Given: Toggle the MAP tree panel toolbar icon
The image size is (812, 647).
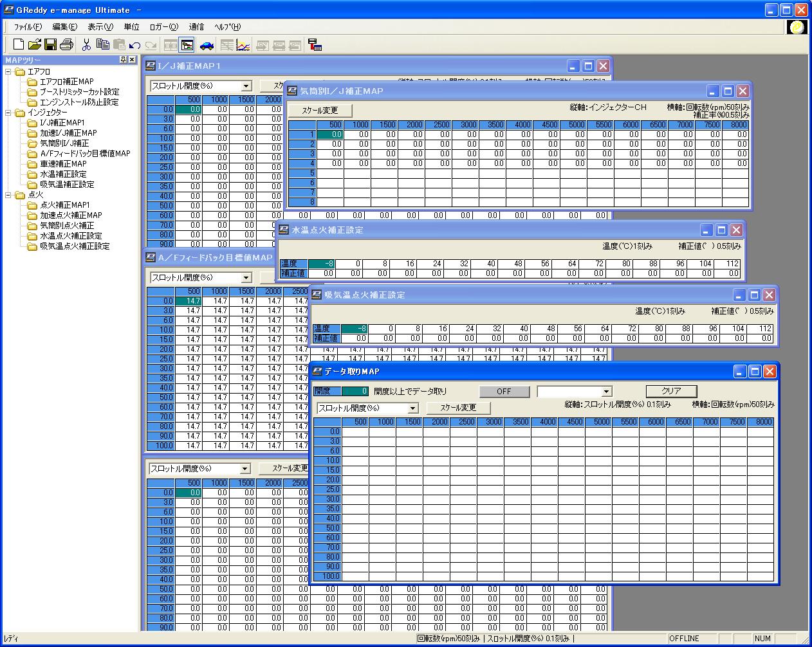Looking at the screenshot, I should click(x=187, y=45).
